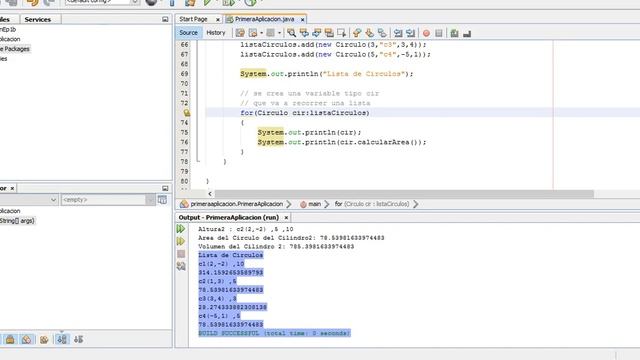The height and width of the screenshot is (360, 640).
Task: Close PrimeraAplicacion.java tab
Action: (302, 20)
